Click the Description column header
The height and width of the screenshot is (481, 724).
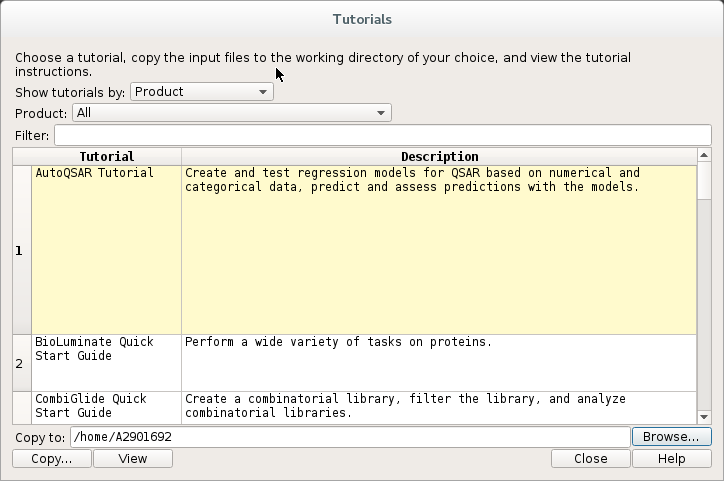click(x=439, y=157)
